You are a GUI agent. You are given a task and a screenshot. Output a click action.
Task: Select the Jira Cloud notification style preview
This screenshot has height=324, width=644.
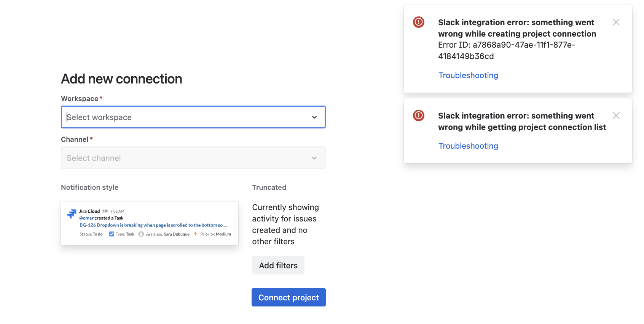tap(150, 223)
